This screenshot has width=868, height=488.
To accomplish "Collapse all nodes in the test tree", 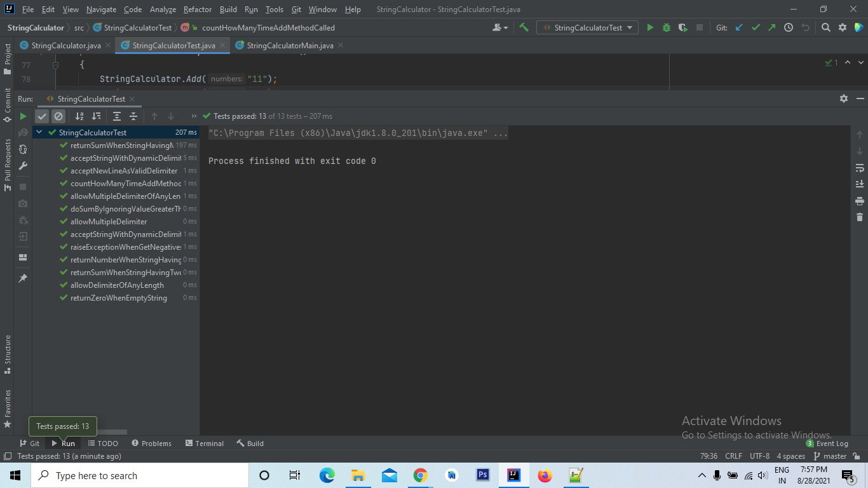I will (x=133, y=116).
